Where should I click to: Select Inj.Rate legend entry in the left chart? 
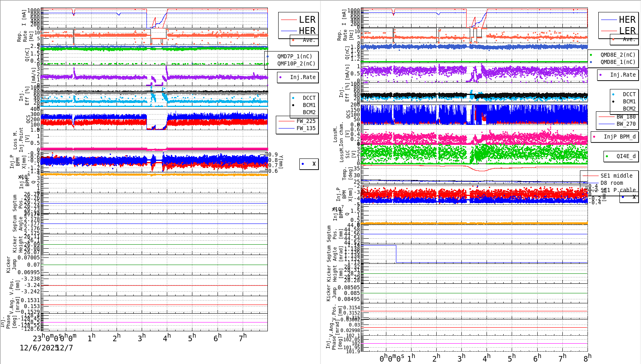pos(303,77)
